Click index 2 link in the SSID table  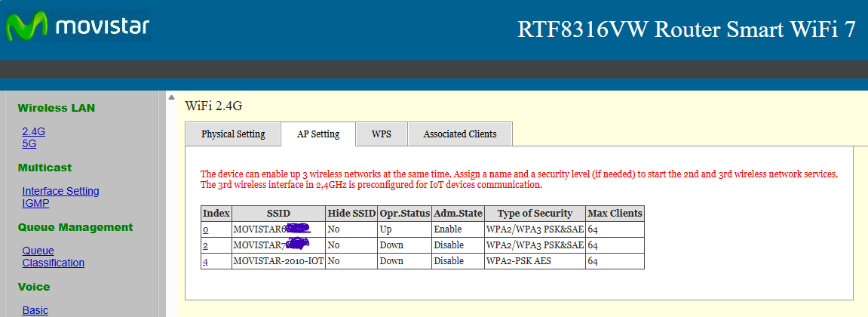point(205,245)
